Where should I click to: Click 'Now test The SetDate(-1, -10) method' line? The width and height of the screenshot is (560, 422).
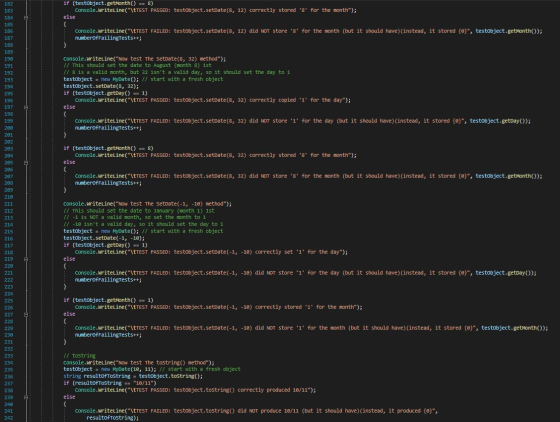[147, 204]
